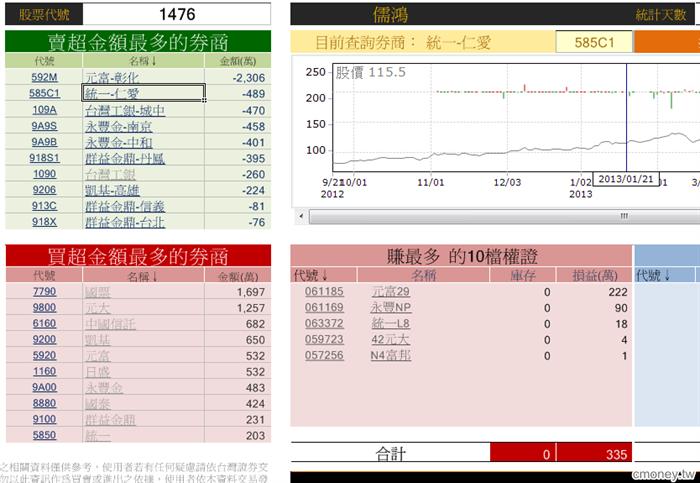
Task: Open broker code link 9206
Action: point(44,190)
